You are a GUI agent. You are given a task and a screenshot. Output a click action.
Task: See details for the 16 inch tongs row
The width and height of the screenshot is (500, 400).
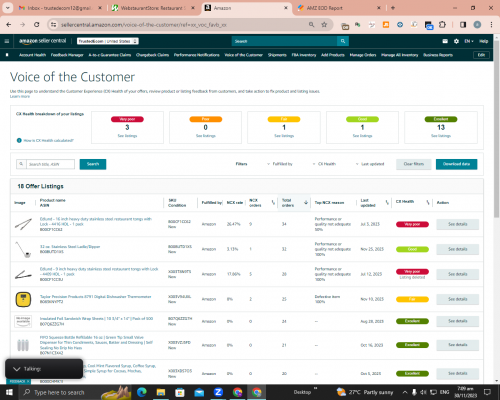(x=458, y=224)
